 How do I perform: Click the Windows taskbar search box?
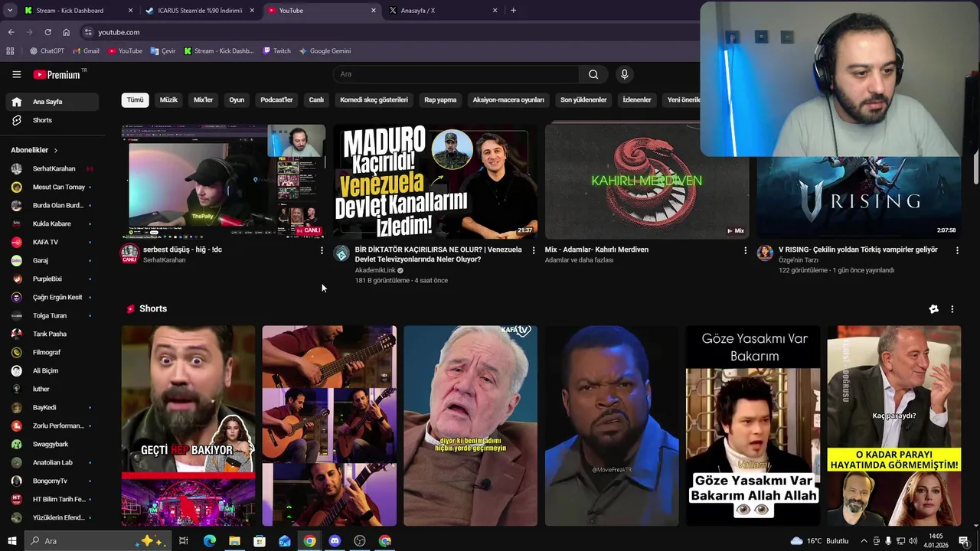tap(100, 541)
